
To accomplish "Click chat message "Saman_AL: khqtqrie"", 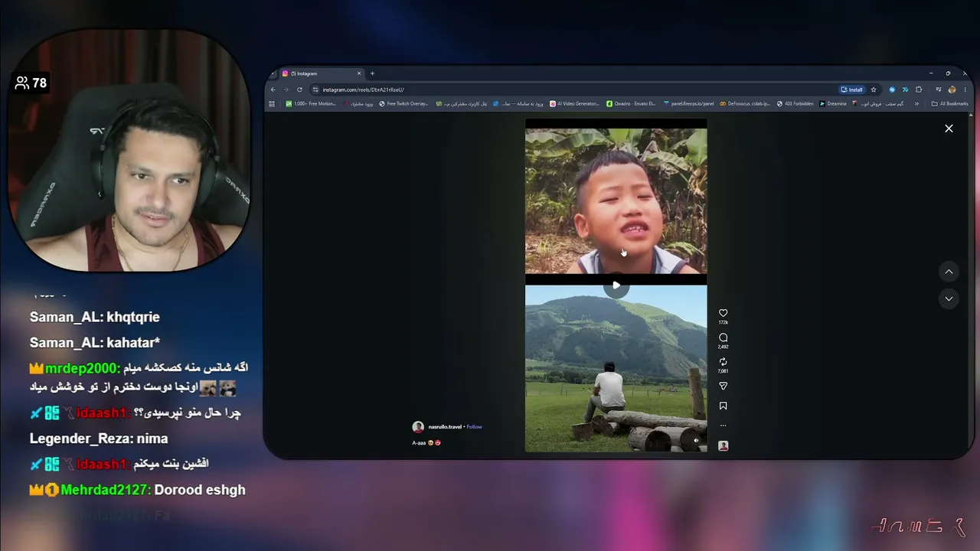I will (x=94, y=317).
